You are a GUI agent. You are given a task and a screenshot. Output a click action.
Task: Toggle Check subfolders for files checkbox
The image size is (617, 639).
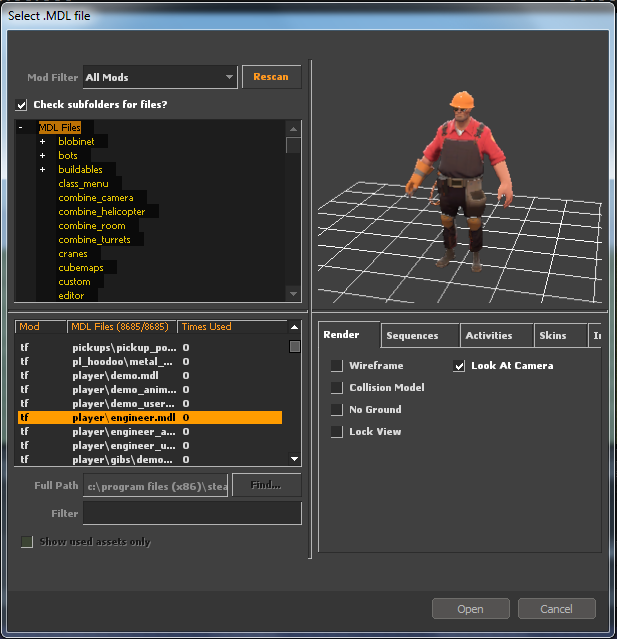point(22,105)
